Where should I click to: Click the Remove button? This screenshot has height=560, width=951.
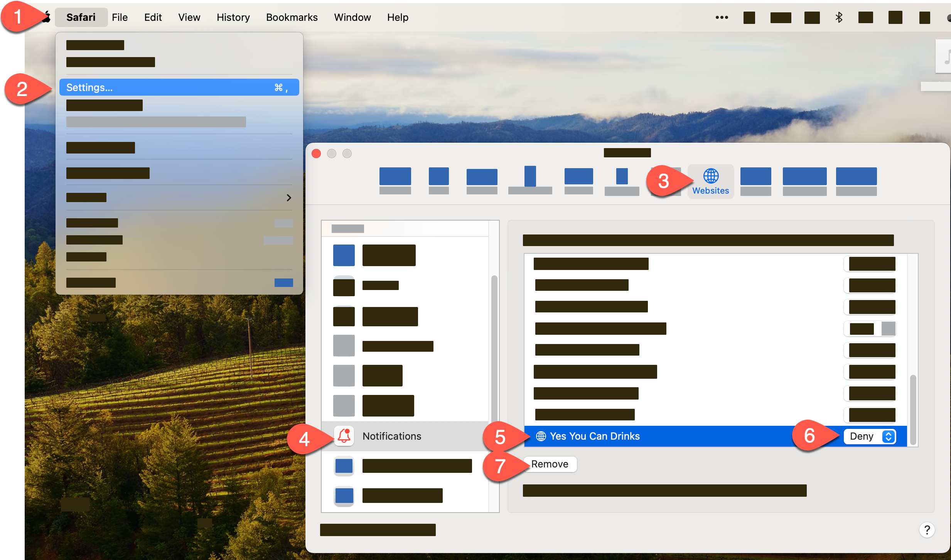tap(550, 464)
